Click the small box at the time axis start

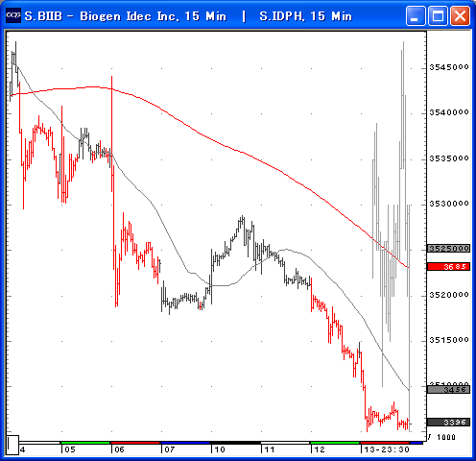12,445
